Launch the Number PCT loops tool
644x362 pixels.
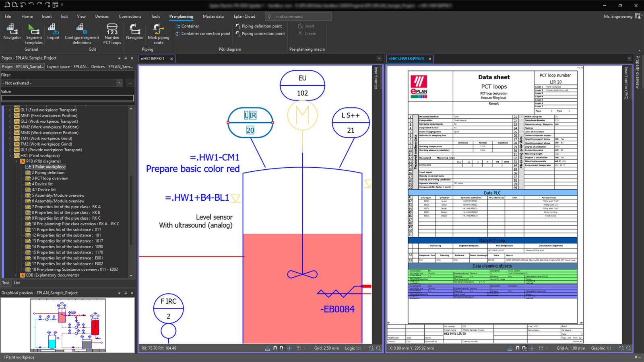point(111,32)
